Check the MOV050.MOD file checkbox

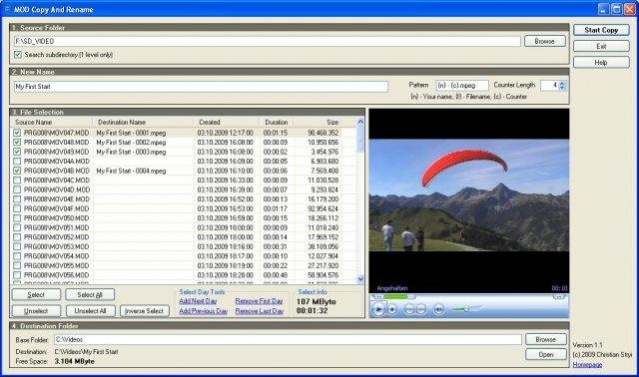17,218
